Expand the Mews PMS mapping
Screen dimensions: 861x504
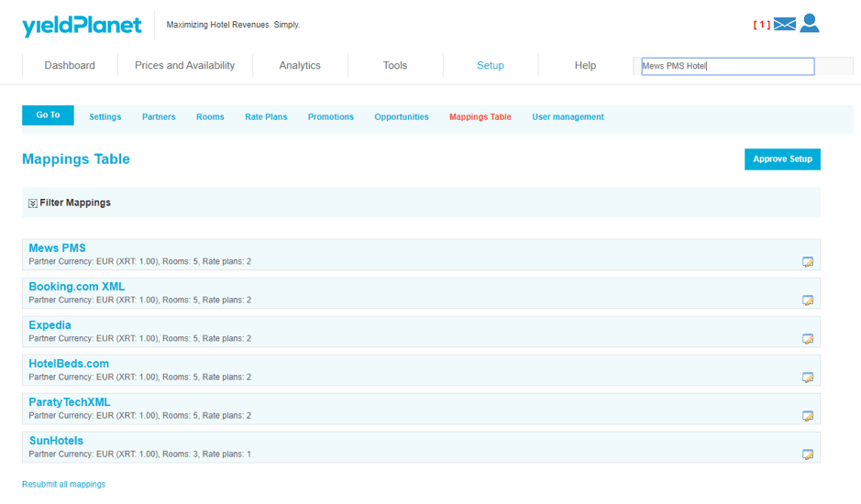click(x=57, y=248)
